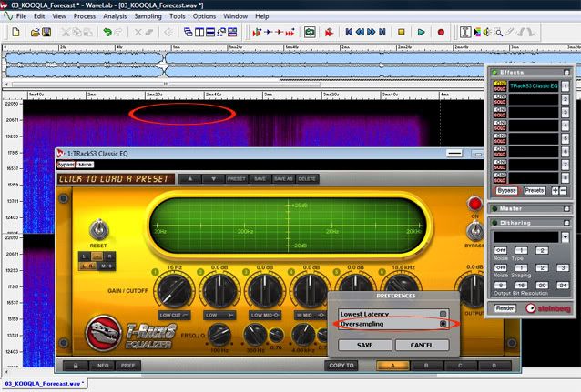581x392 pixels.
Task: Toggle ON for TRackS3 Classic EQ slot
Action: 500,84
